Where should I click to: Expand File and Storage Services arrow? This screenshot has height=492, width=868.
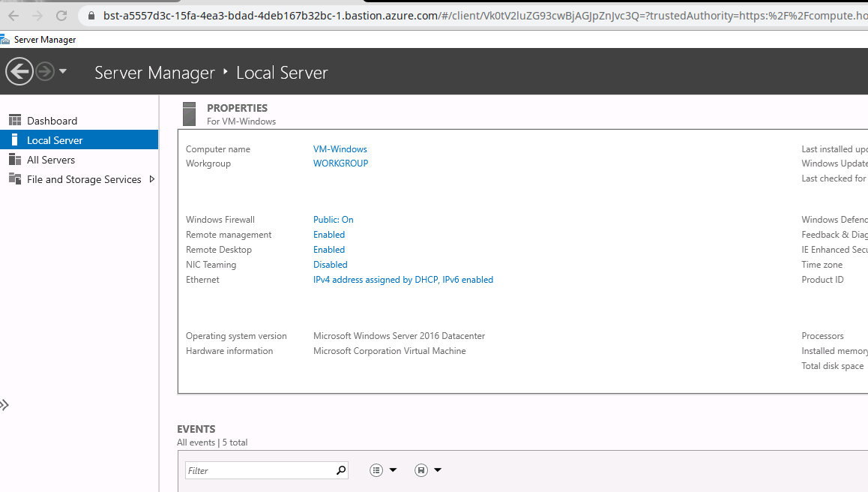tap(151, 179)
